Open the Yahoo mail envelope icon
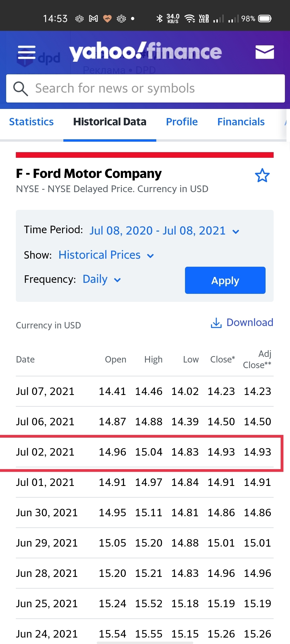 (x=264, y=52)
